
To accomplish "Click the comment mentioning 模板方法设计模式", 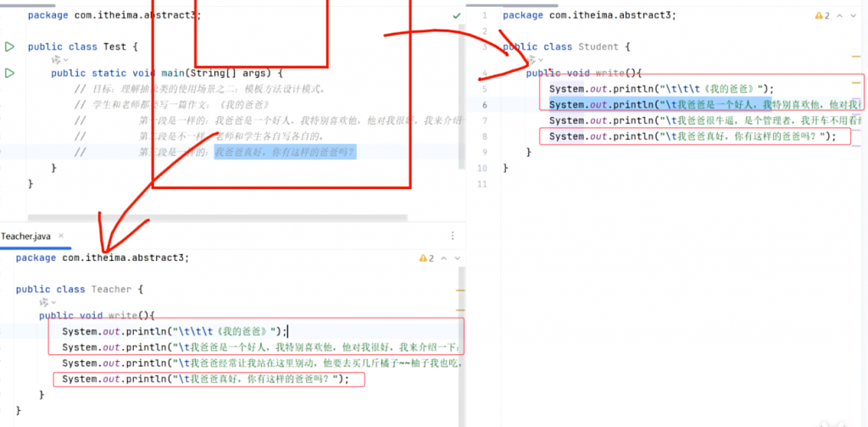I will point(202,88).
